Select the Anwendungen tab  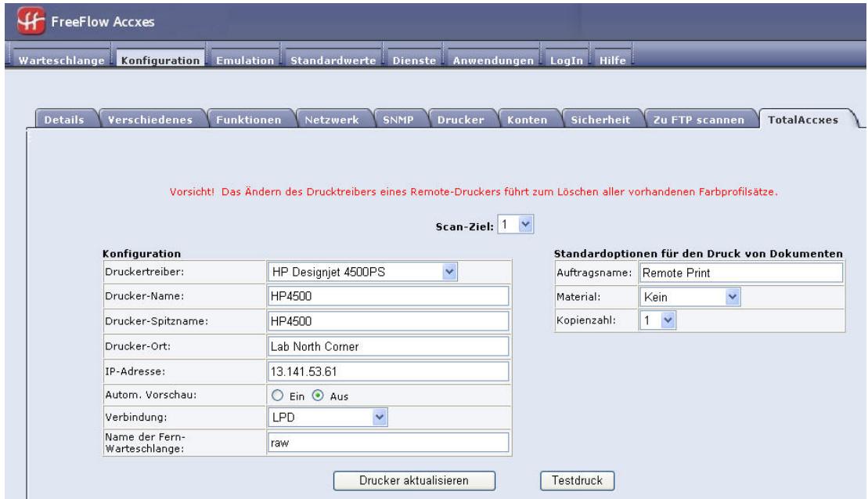pos(493,60)
